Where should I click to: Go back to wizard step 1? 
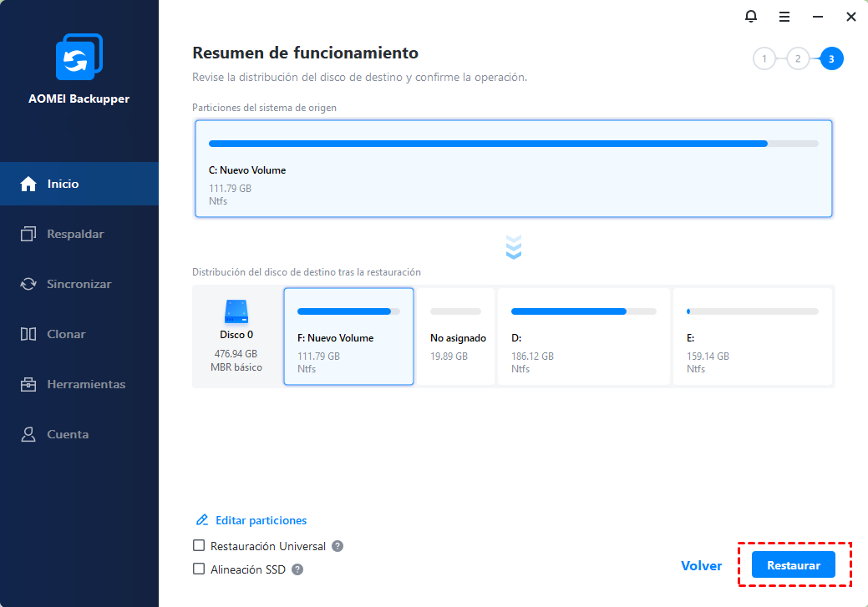pos(763,58)
